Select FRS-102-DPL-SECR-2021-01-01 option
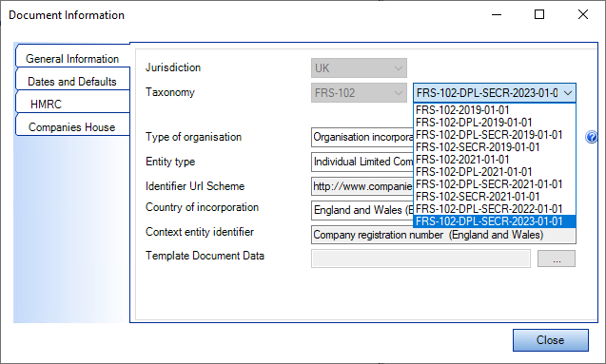This screenshot has width=606, height=364. click(495, 184)
